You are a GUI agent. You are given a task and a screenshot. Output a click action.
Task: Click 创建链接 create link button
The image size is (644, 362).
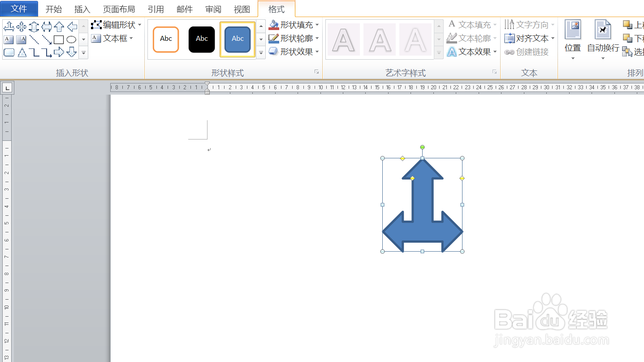coord(527,52)
